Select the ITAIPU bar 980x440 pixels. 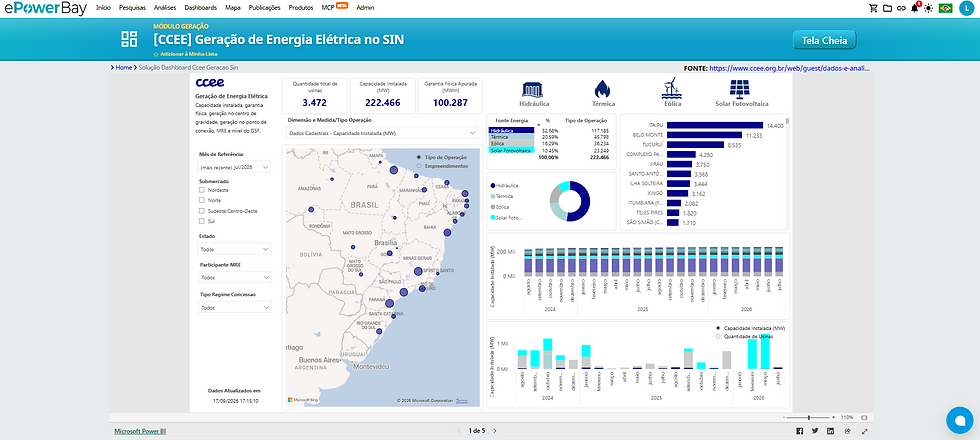(x=715, y=125)
